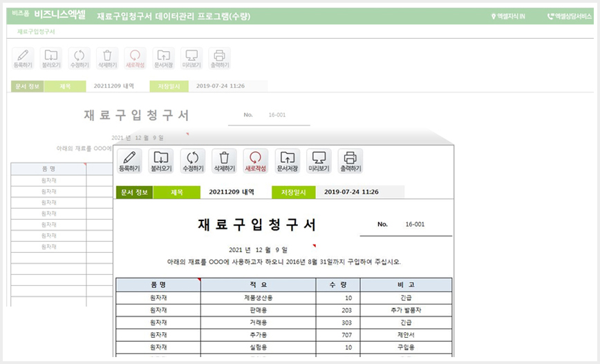This screenshot has height=364, width=600.
Task: Click 원자재 cell in 제품생산용 row
Action: (x=158, y=298)
